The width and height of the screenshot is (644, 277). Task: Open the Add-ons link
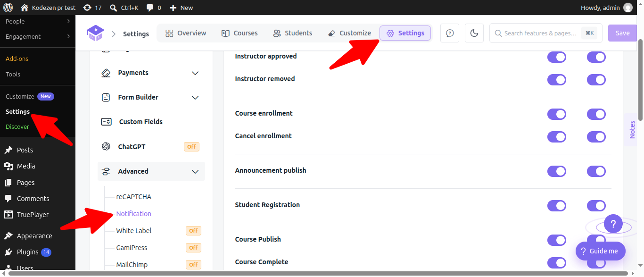coord(17,59)
